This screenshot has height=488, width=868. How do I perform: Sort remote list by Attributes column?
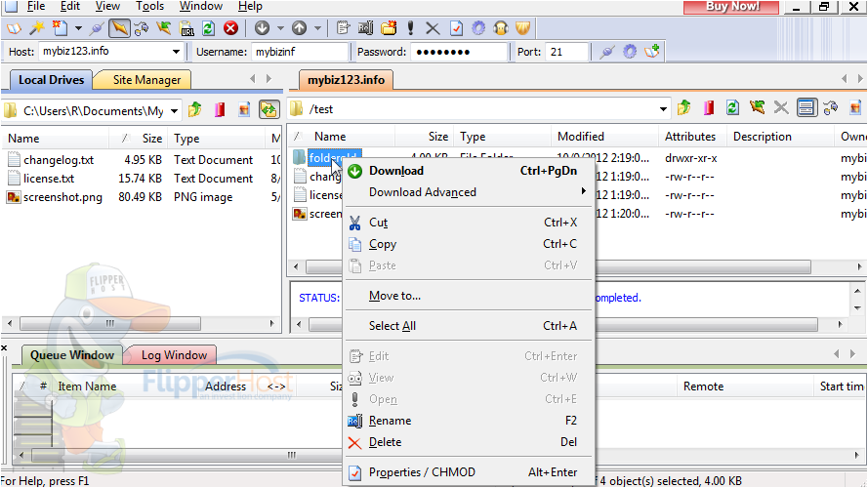pyautogui.click(x=690, y=136)
